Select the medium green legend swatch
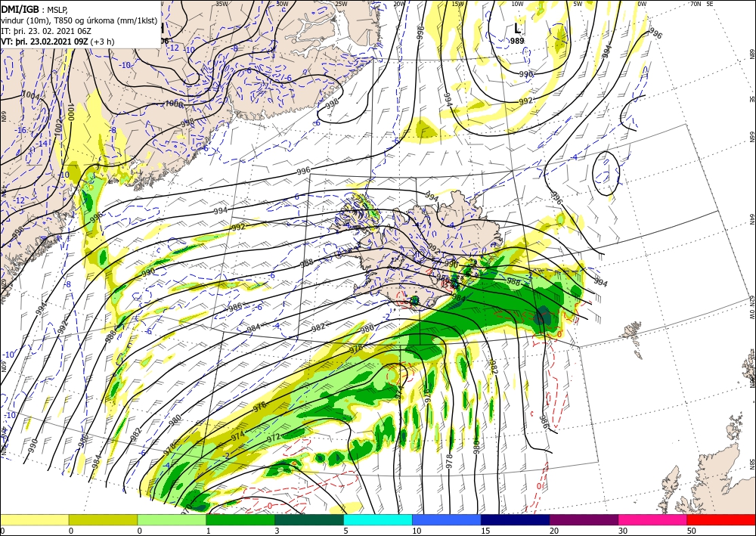Screen dimensions: 756x536 coord(240,520)
